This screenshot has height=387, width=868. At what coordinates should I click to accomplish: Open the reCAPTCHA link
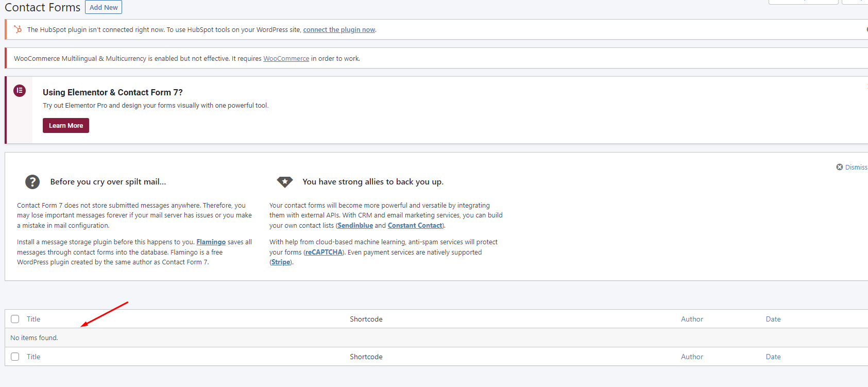[x=324, y=253]
